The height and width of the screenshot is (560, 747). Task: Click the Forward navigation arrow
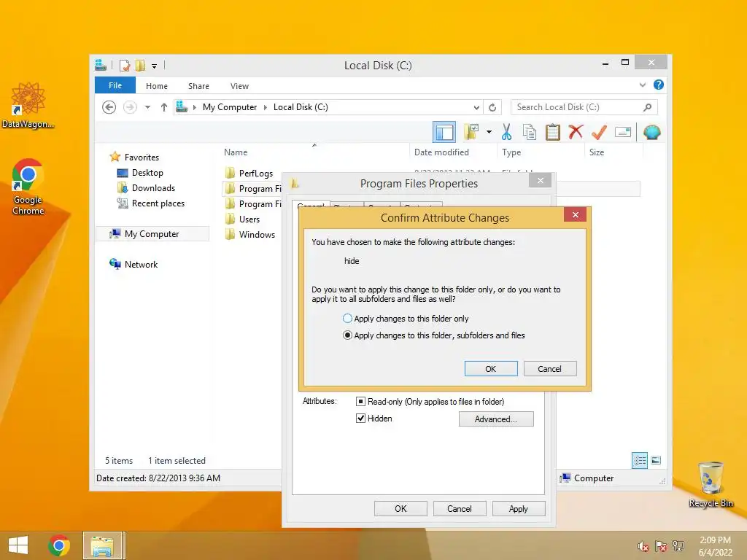point(130,107)
